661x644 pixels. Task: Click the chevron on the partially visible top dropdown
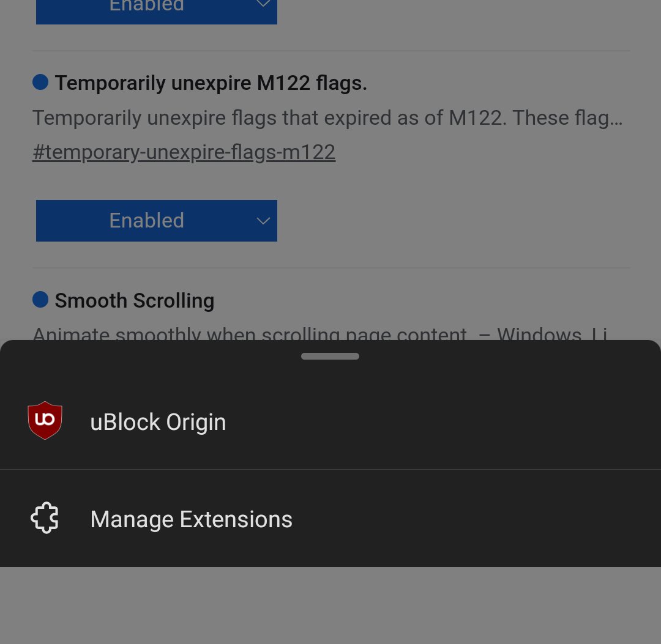[x=263, y=4]
